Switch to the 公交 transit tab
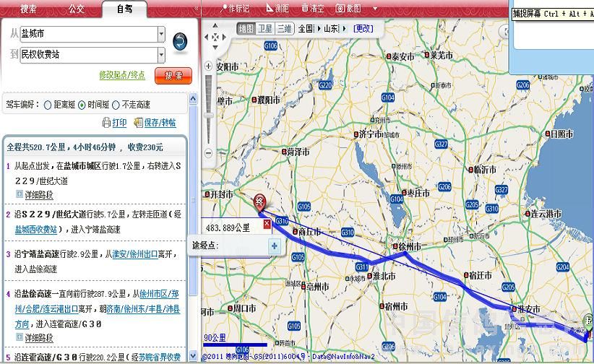594x364 pixels. (x=76, y=9)
